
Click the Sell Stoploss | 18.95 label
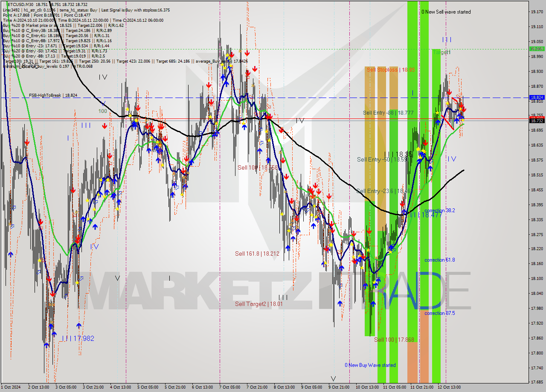click(391, 69)
